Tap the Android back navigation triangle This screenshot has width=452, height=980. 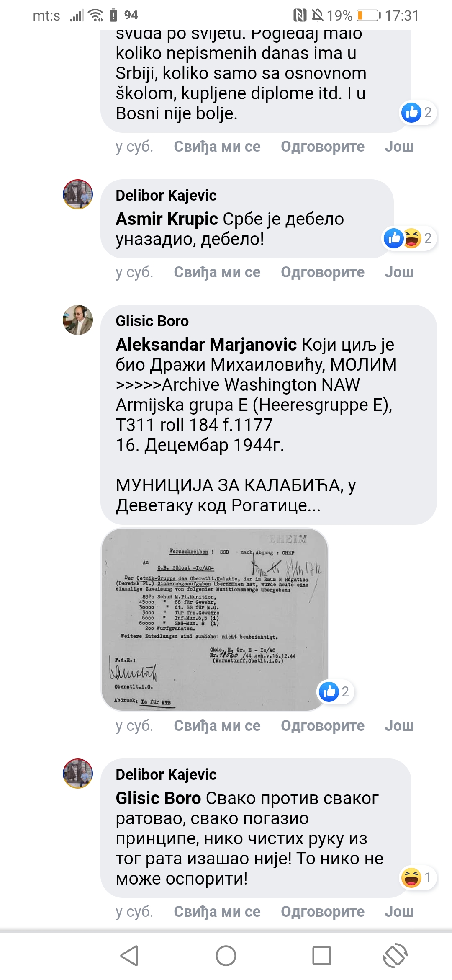(x=129, y=956)
